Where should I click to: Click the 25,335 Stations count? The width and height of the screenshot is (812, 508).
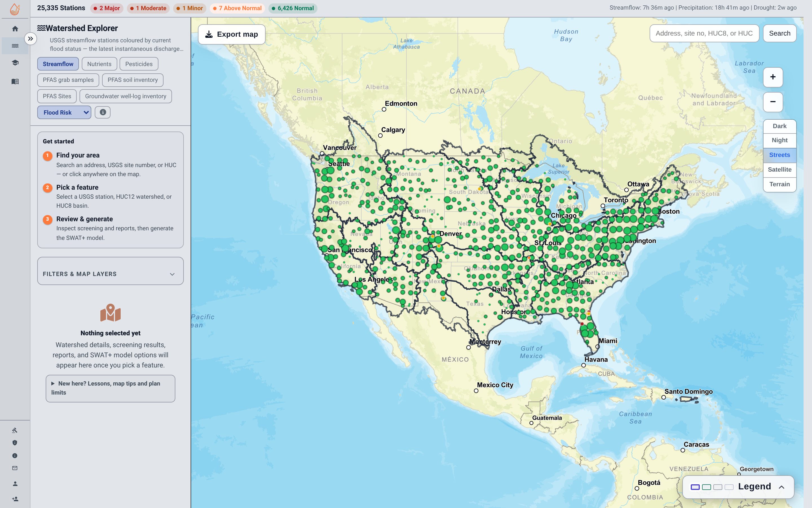61,8
